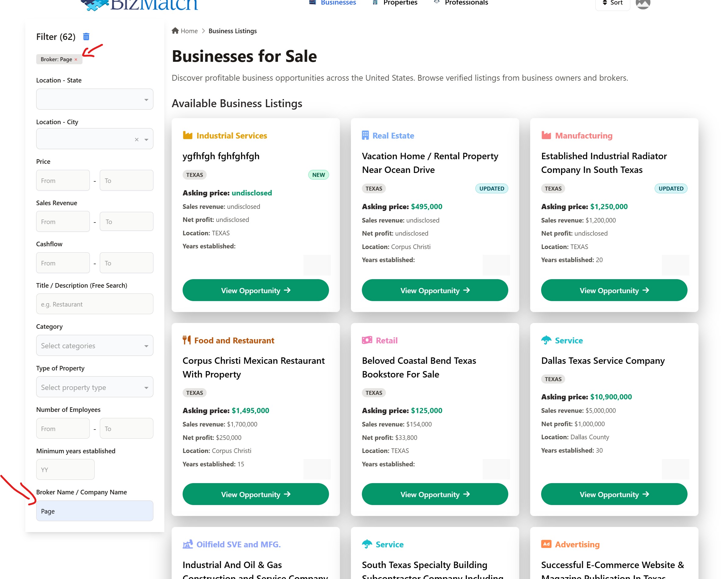
Task: Remove the Broker: Page filter chip
Action: tap(76, 59)
